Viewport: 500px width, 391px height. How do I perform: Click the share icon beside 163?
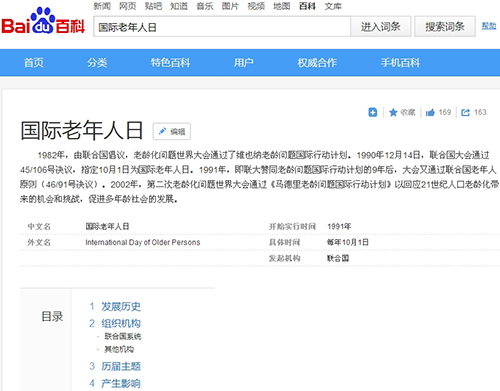[465, 112]
